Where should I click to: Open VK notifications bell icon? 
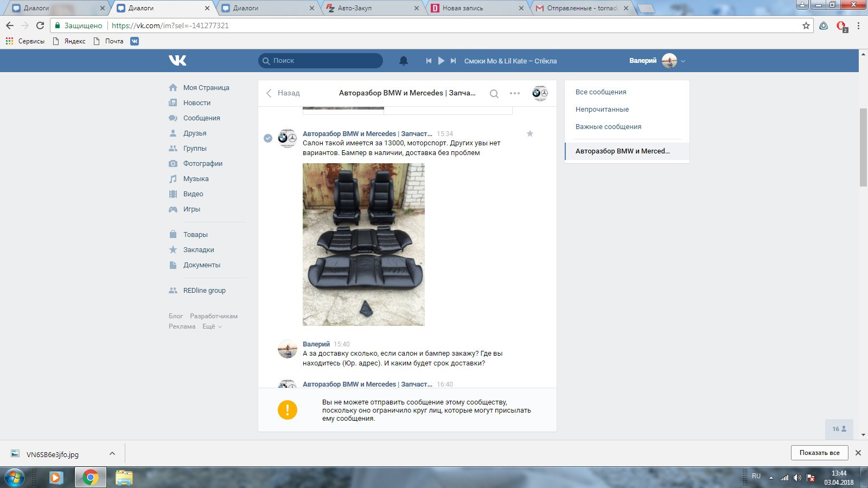403,61
